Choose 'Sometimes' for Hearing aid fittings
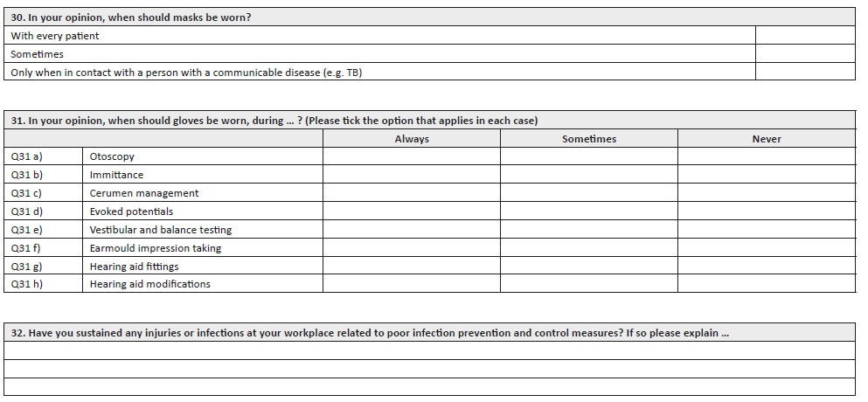The height and width of the screenshot is (402, 868). click(589, 267)
